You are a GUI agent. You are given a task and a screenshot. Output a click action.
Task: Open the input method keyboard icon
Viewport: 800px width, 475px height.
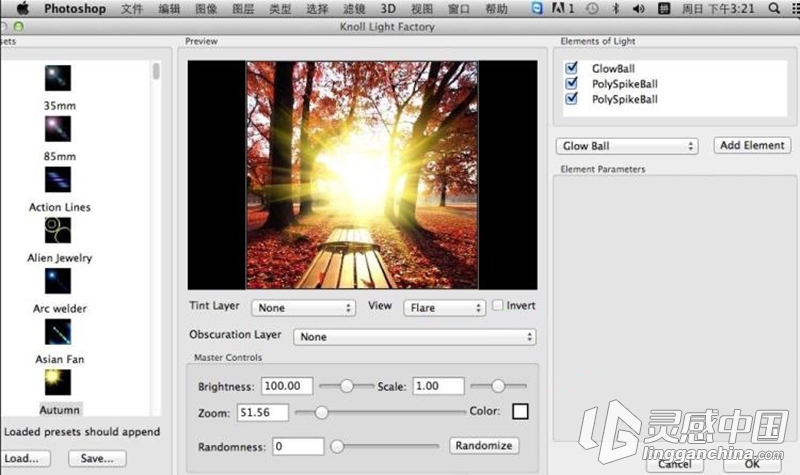664,8
